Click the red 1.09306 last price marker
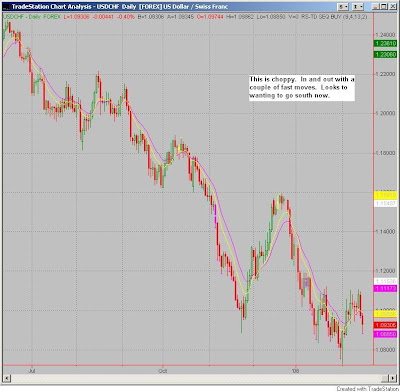This screenshot has width=400, height=392. coord(385,325)
